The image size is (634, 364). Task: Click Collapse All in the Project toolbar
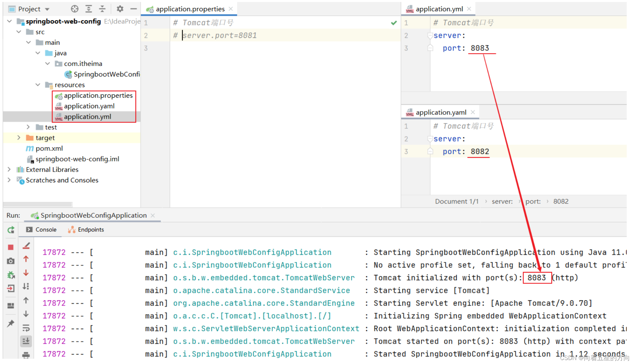click(102, 9)
